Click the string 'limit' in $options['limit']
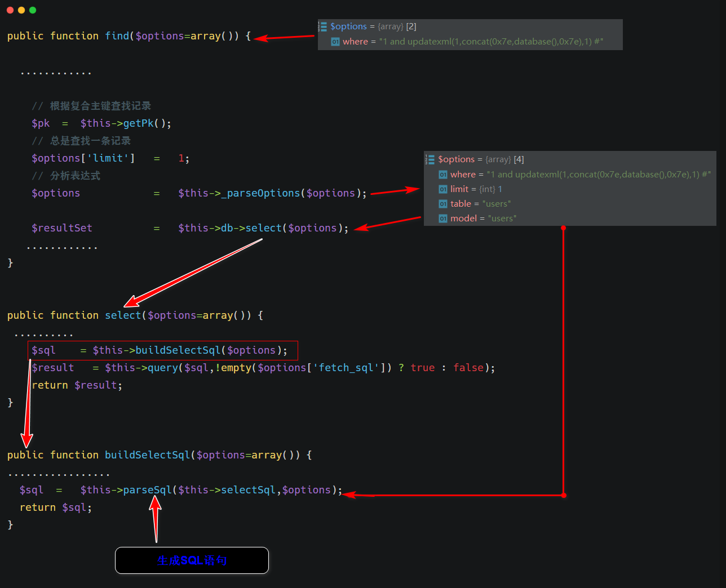 [x=108, y=158]
